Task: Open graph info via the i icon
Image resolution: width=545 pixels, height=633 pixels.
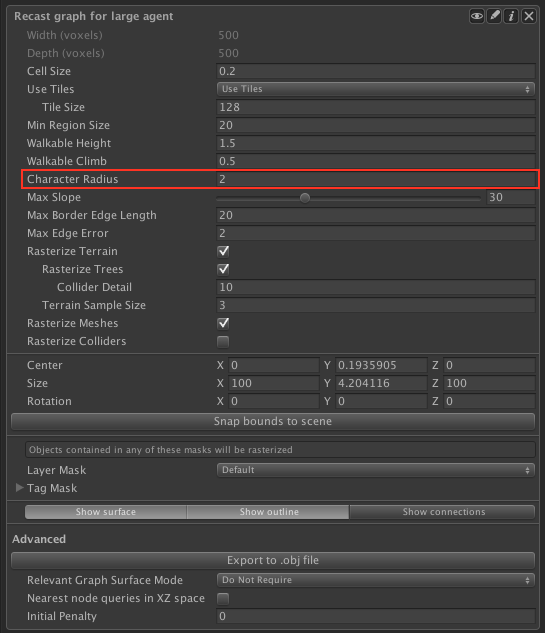Action: click(511, 16)
